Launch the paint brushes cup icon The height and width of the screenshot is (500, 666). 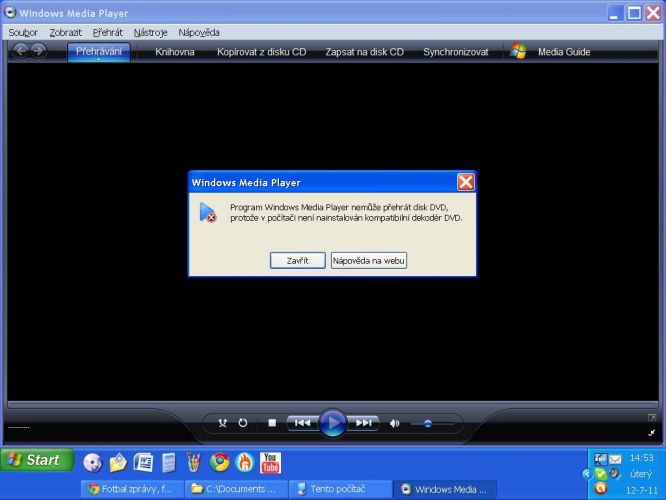[x=194, y=463]
